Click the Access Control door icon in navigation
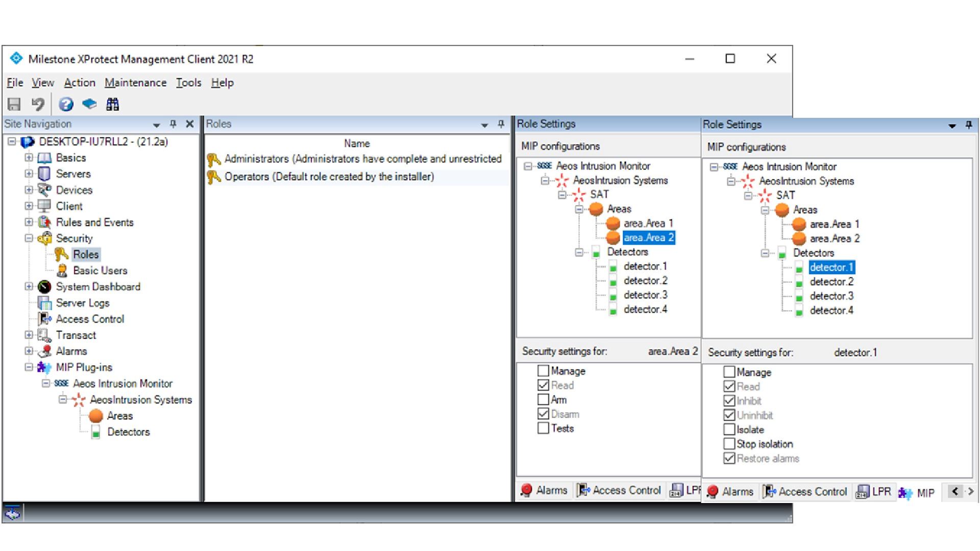980x551 pixels. pos(45,319)
